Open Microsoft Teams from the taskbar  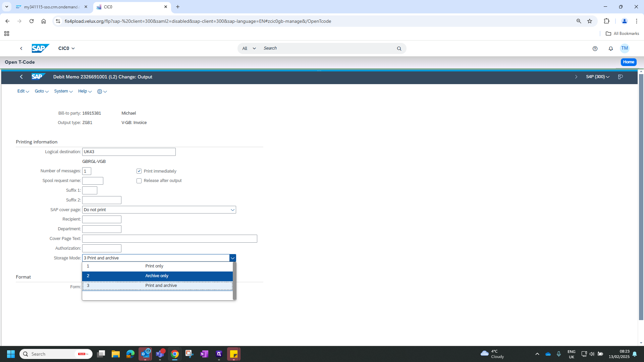pyautogui.click(x=160, y=354)
